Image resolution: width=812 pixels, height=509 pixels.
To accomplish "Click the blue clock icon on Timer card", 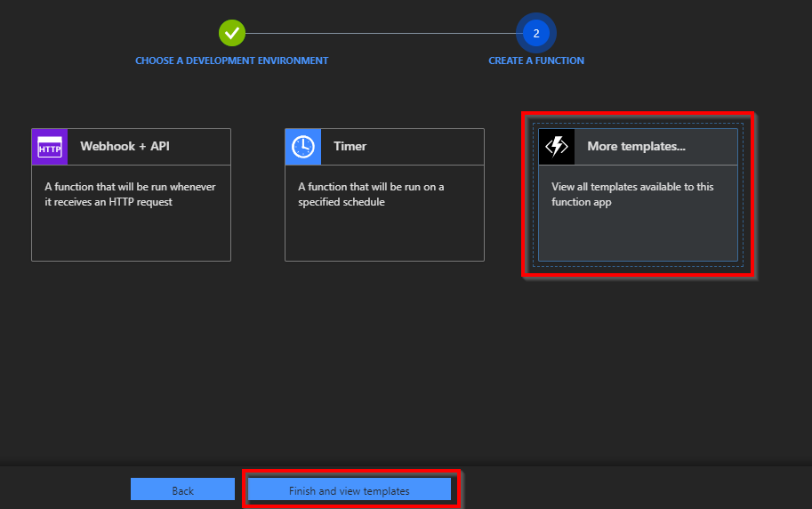I will click(303, 147).
